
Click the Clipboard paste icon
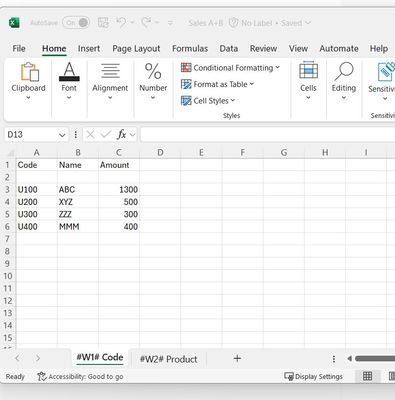pyautogui.click(x=29, y=72)
